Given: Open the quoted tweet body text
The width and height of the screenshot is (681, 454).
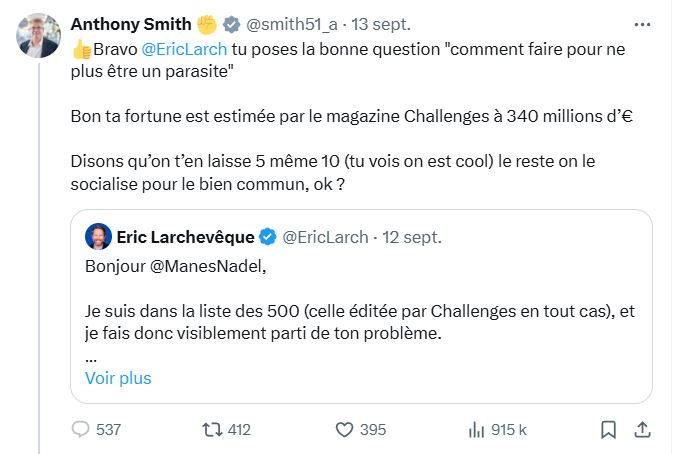Looking at the screenshot, I should point(360,322).
